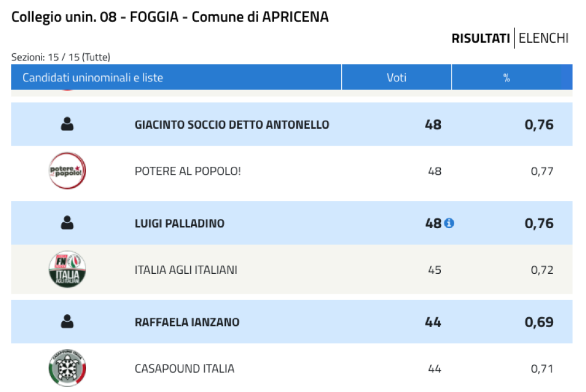
Task: Switch to the RISULTATI tab
Action: (x=481, y=38)
